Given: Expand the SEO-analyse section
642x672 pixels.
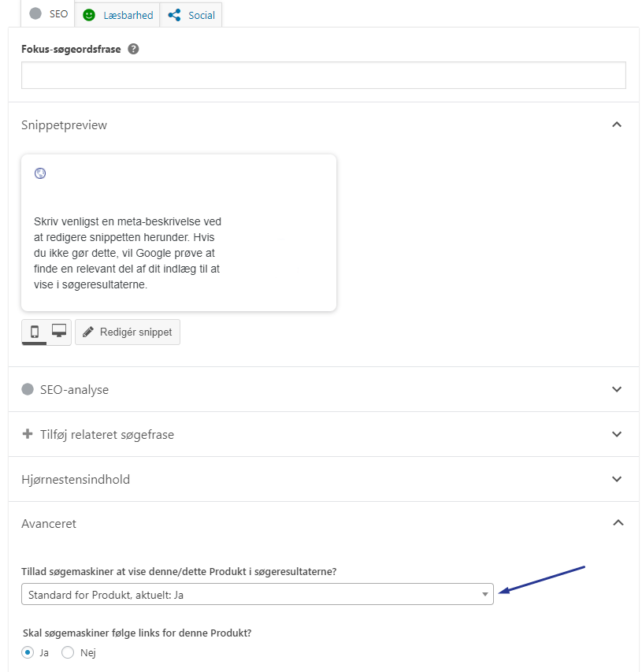Looking at the screenshot, I should pos(617,389).
